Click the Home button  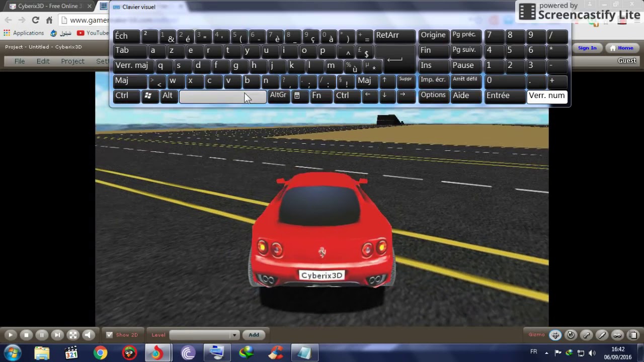622,48
